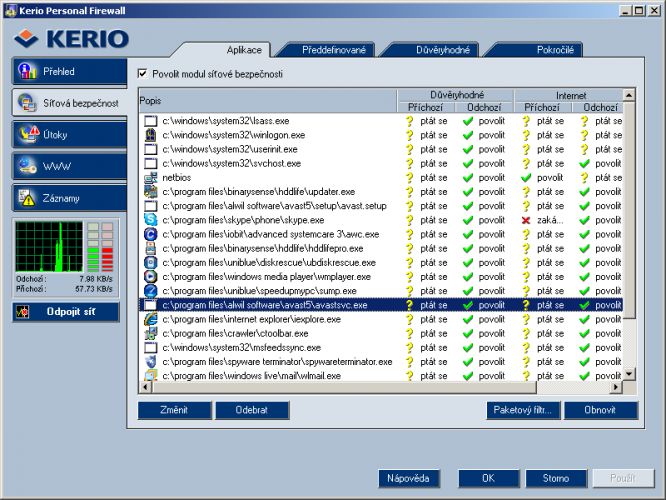This screenshot has height=500, width=666.
Task: Switch to the Aplikace tab
Action: pyautogui.click(x=244, y=50)
